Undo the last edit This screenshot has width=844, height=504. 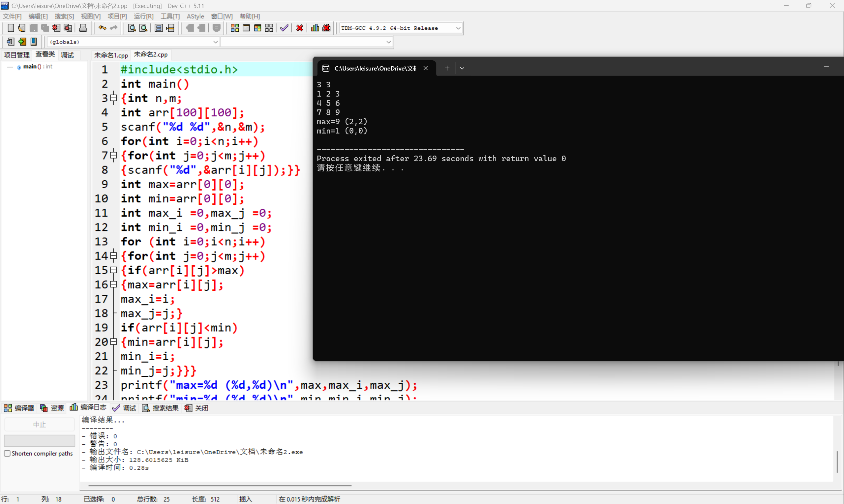[x=102, y=28]
